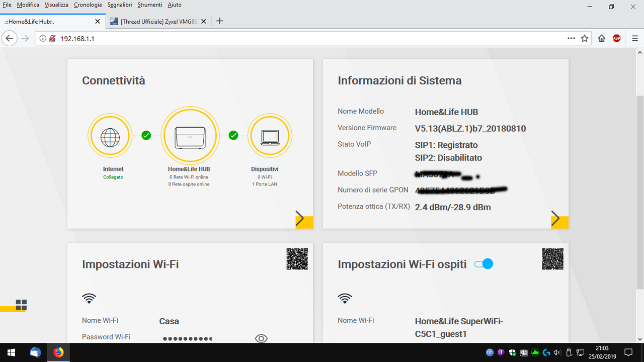
Task: Open the guest Wi-Fi QR code
Action: (x=552, y=259)
